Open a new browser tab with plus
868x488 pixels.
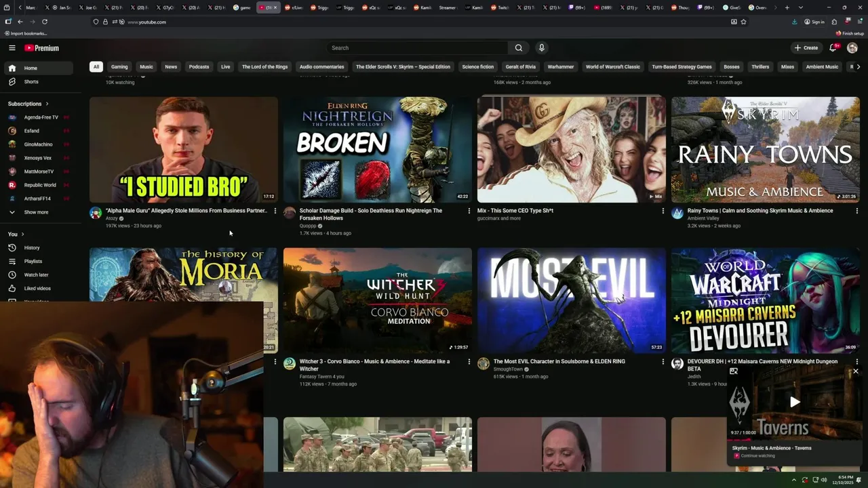(787, 7)
